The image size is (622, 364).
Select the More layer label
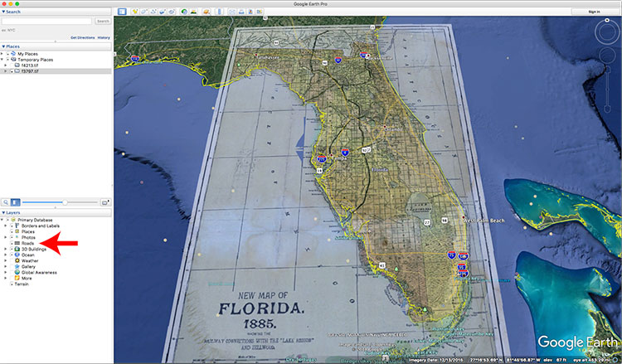click(27, 279)
